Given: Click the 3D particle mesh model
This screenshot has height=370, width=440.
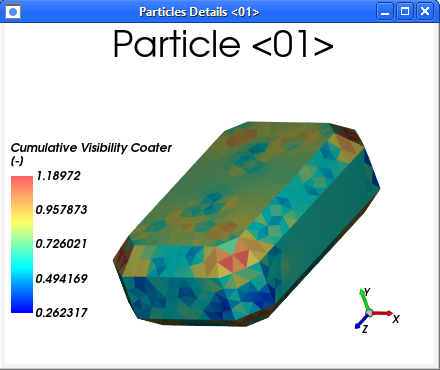Looking at the screenshot, I should click(247, 224).
